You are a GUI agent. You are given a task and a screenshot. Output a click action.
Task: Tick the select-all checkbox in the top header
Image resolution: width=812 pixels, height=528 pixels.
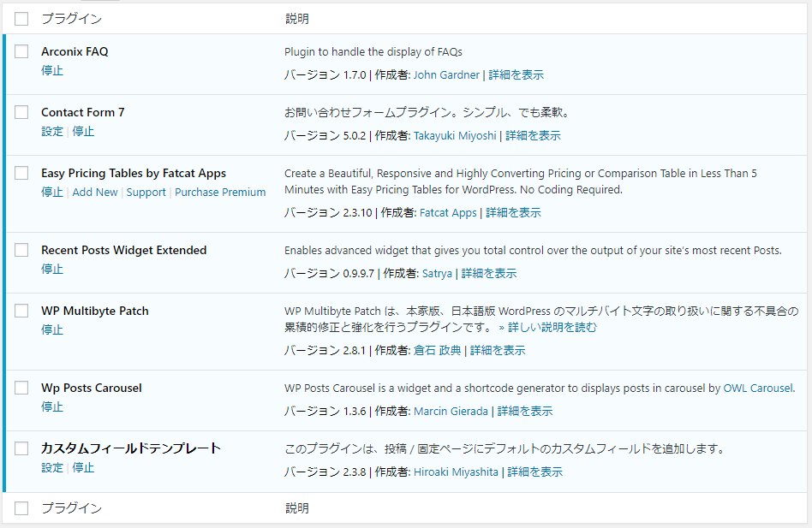[x=21, y=19]
